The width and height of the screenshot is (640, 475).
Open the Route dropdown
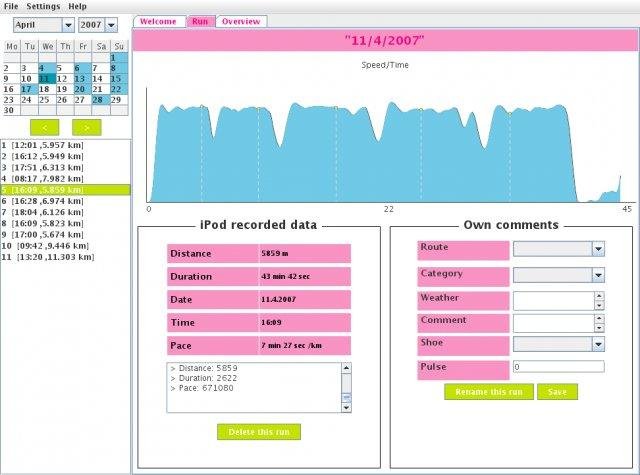(x=559, y=249)
